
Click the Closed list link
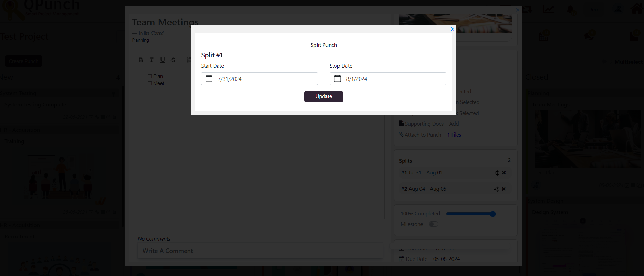click(x=157, y=33)
